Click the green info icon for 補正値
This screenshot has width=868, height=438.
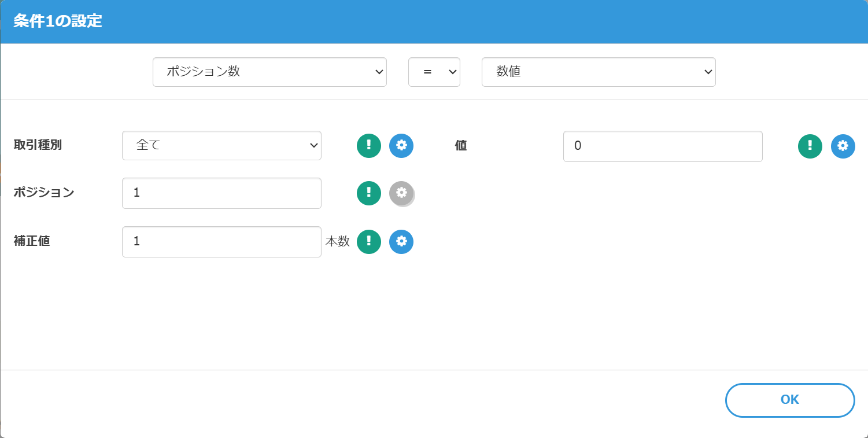click(369, 242)
